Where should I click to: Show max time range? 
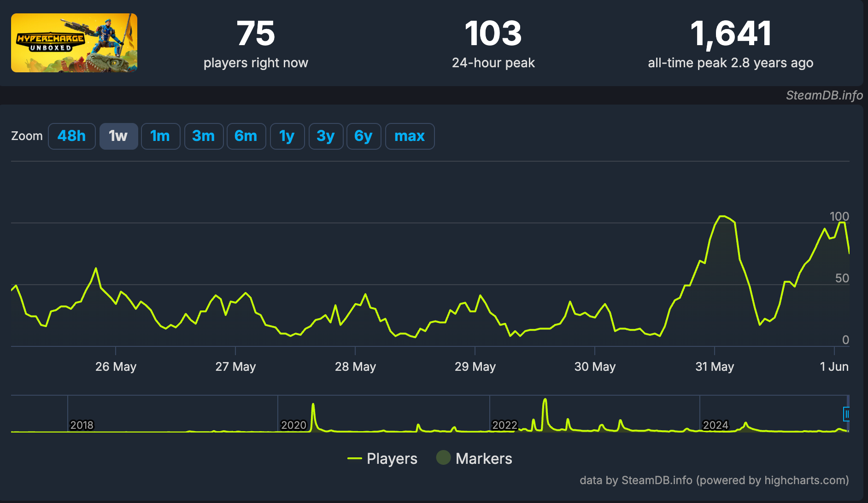410,136
